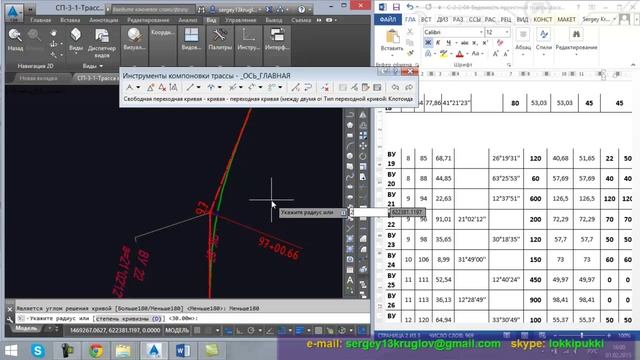Click the undo arrow in alignment toolbar

(x=395, y=87)
